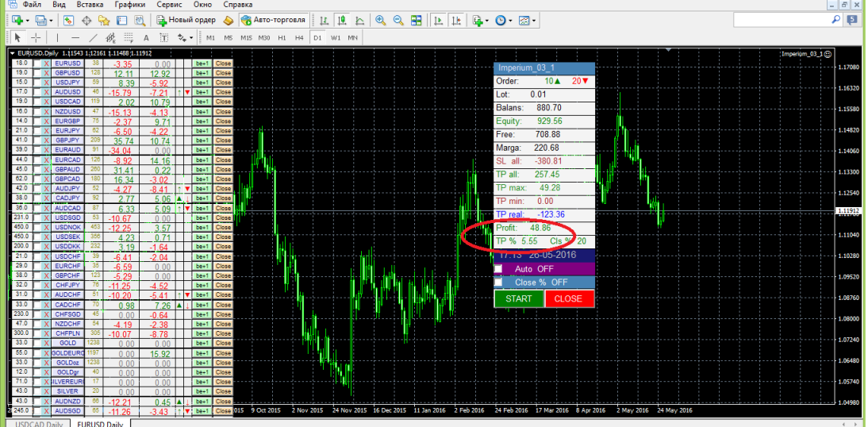This screenshot has height=427, width=868.
Task: Enable chart shift icon
Action: [456, 21]
